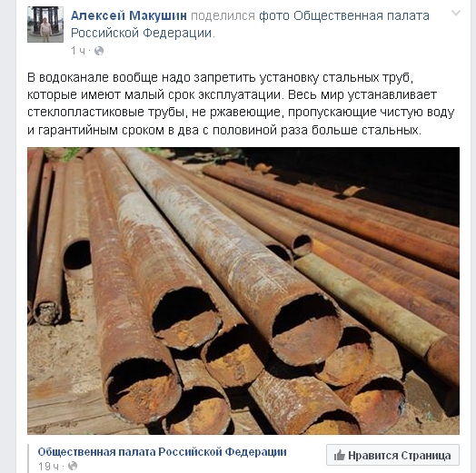Open the shared 'фото' link
Viewport: 476px width, 473px height.
274,15
